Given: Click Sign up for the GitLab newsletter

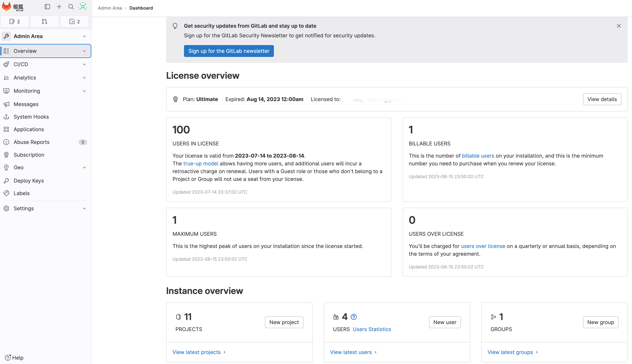Looking at the screenshot, I should pos(229,51).
